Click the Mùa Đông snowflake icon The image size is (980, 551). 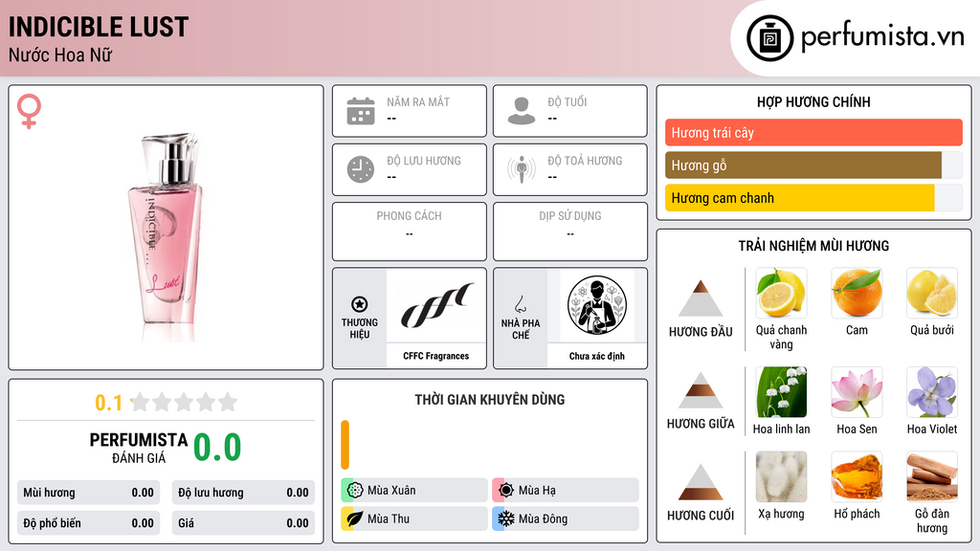coord(506,519)
